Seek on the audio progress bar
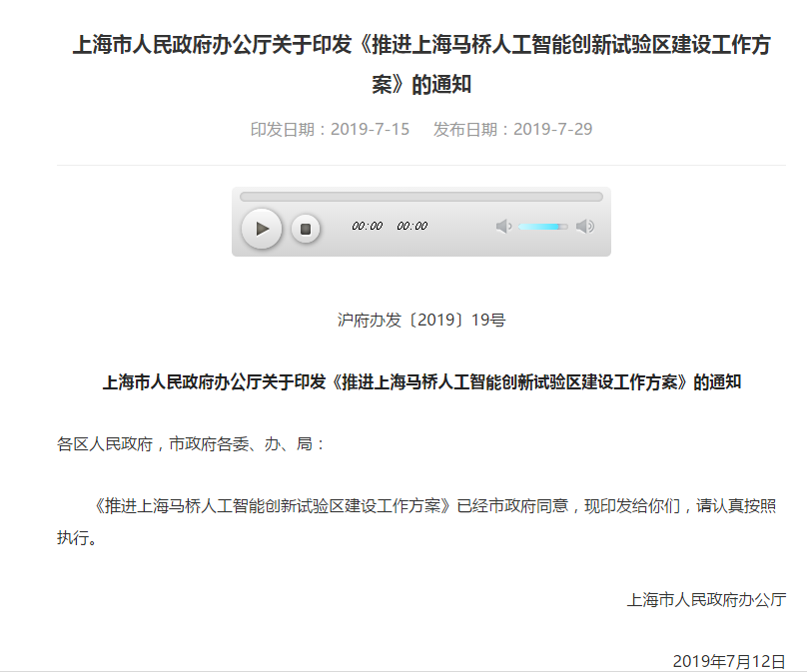The image size is (807, 672). pyautogui.click(x=420, y=197)
